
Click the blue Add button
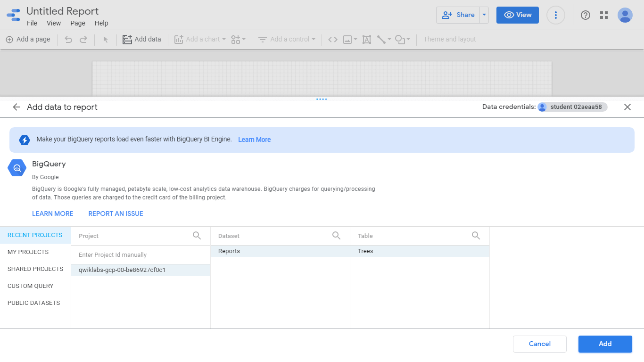pos(605,344)
